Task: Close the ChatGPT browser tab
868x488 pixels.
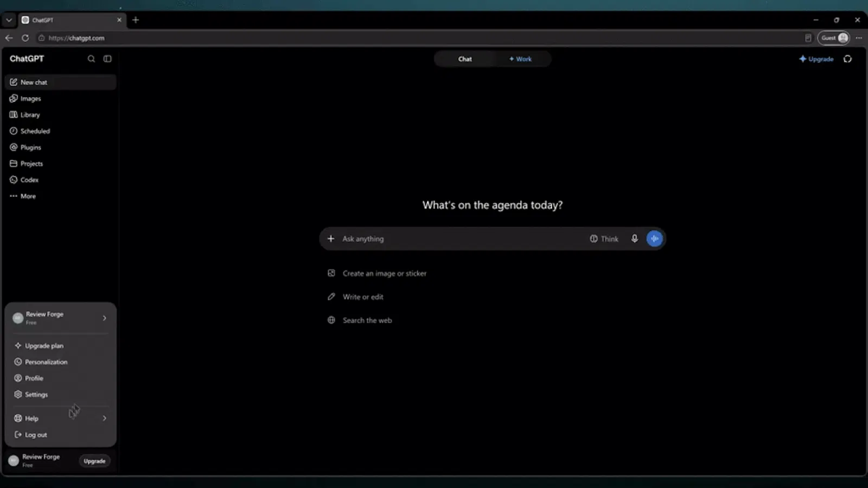Action: pyautogui.click(x=119, y=20)
